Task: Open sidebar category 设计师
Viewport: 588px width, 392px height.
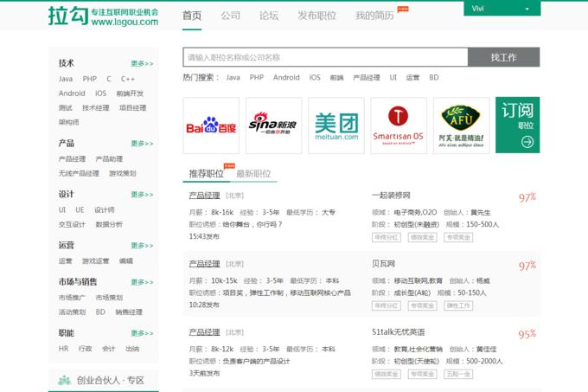Action: (105, 210)
